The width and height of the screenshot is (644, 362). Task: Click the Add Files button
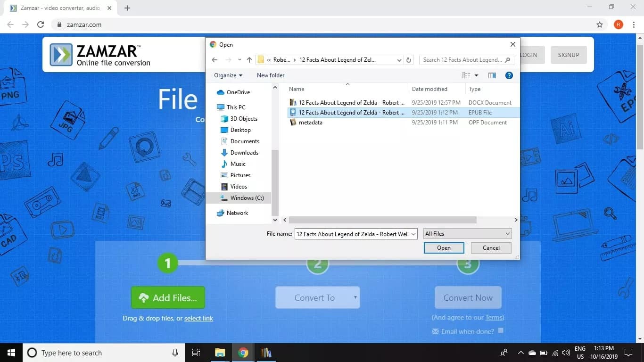coord(168,297)
